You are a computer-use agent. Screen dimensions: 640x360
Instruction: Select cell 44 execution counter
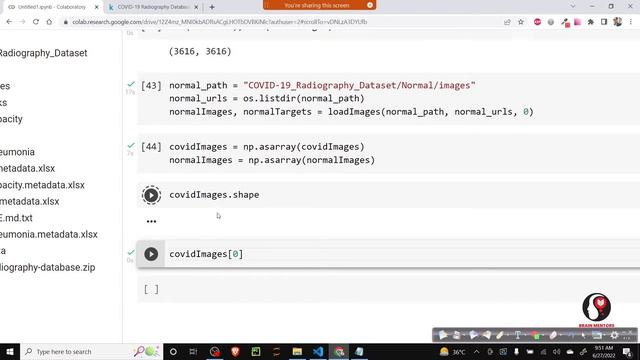pos(151,147)
